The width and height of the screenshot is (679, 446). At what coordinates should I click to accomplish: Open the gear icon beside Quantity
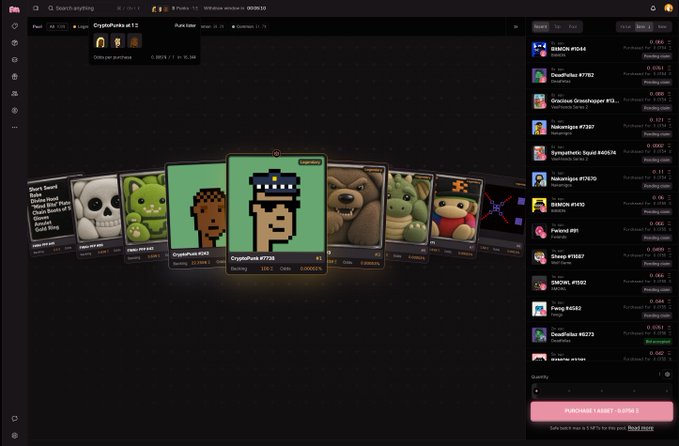(667, 374)
